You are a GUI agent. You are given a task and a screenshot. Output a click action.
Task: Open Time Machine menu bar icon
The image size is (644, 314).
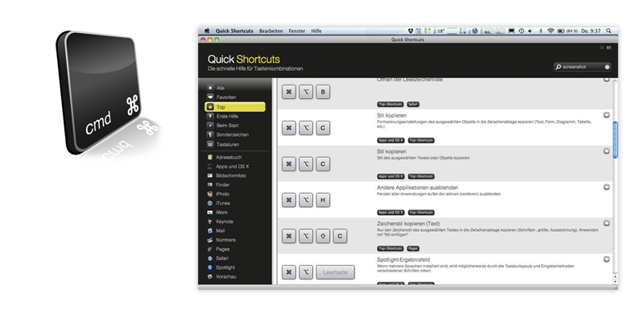click(521, 31)
